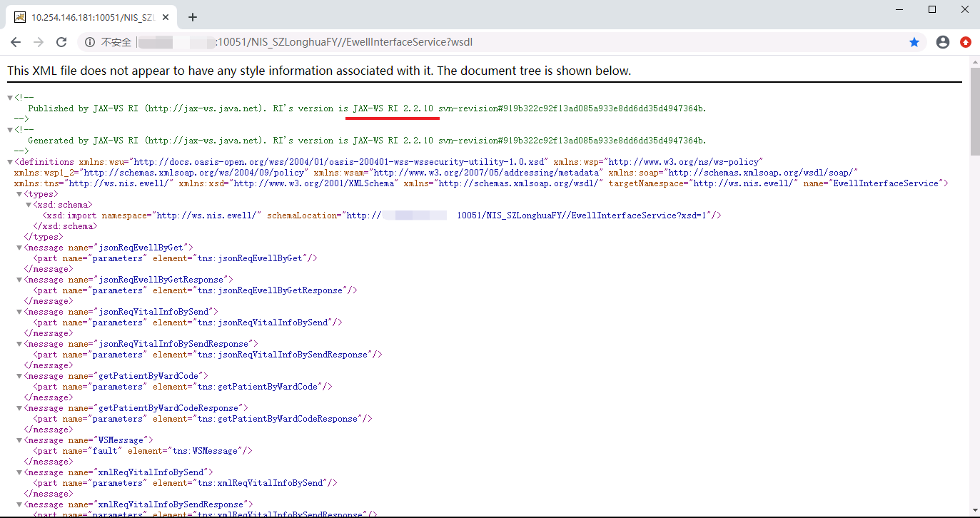Open the red update notification icon
This screenshot has height=518, width=980.
click(x=966, y=42)
